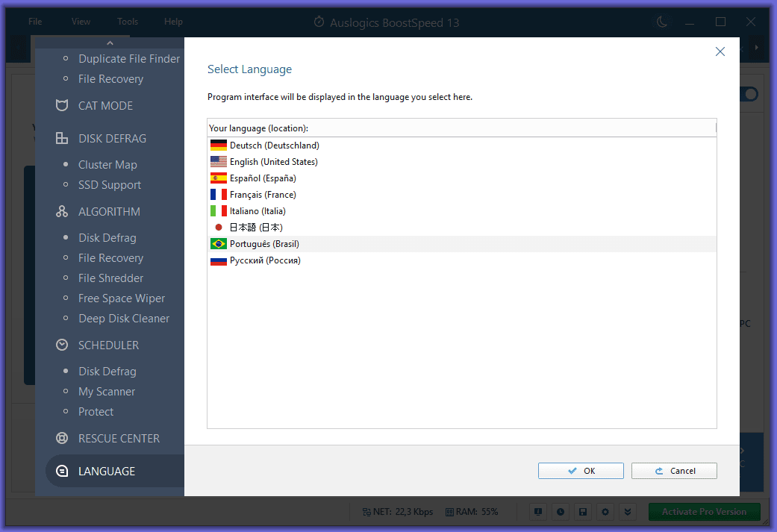Click the German flag icon
Screen dimensions: 777x532
point(219,145)
